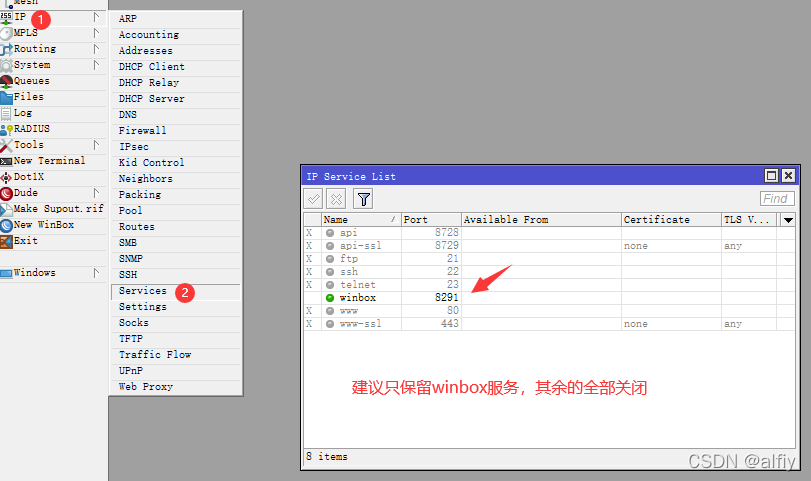Click the System gear icon

(6, 65)
